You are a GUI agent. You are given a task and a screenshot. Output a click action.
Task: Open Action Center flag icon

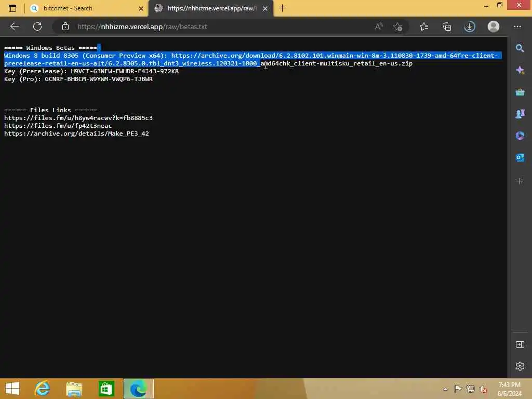tap(458, 389)
